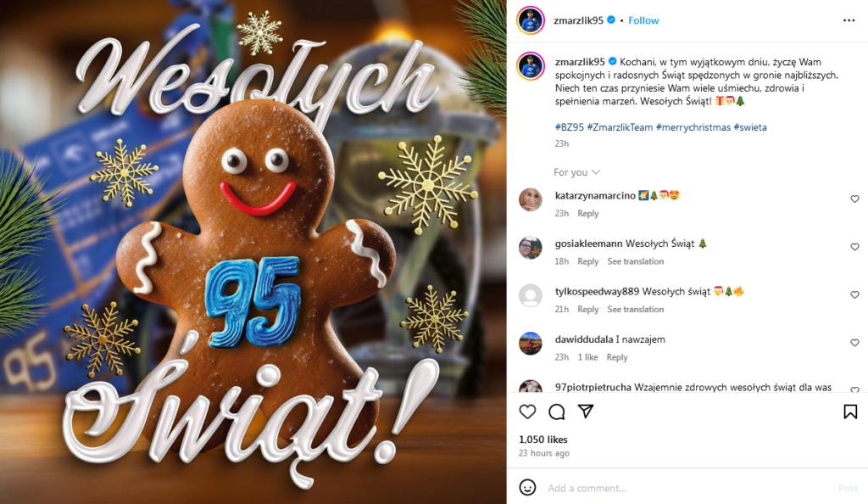This screenshot has width=868, height=504.
Task: Open katarzynamarcino's avatar
Action: 531,199
